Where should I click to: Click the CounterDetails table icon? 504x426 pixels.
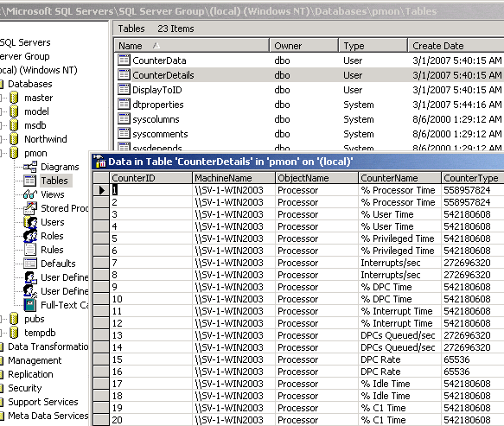coord(124,75)
